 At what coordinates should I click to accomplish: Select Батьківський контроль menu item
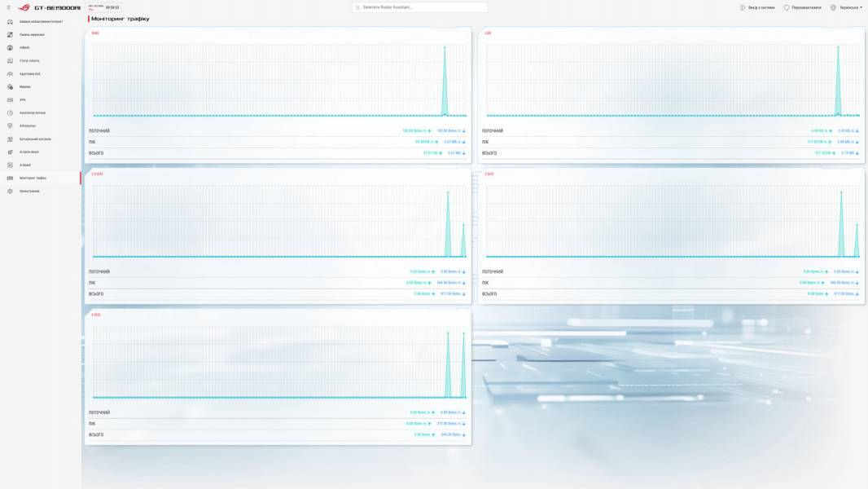[x=36, y=139]
